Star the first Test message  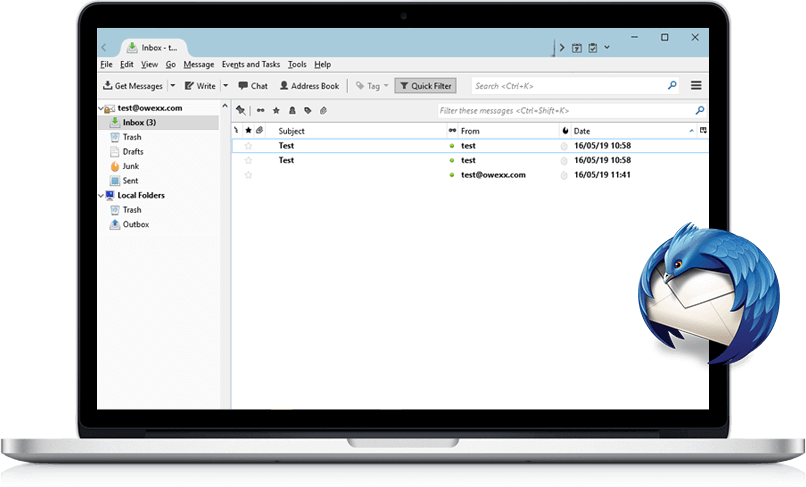coord(248,146)
